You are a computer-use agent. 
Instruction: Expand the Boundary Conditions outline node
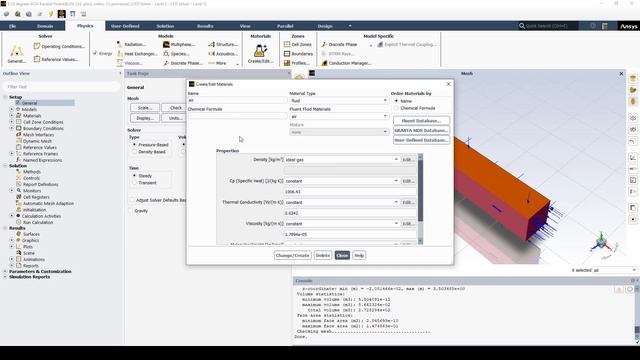(12, 128)
